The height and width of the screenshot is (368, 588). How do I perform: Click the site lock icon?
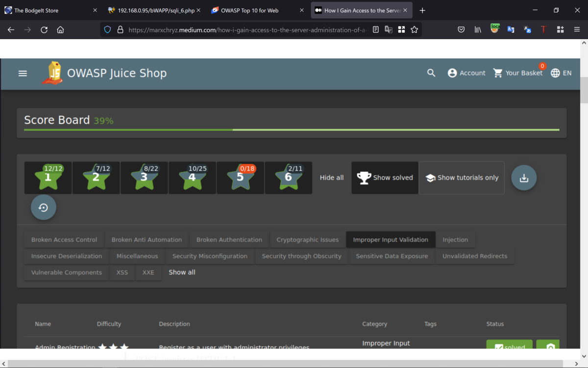tap(120, 30)
